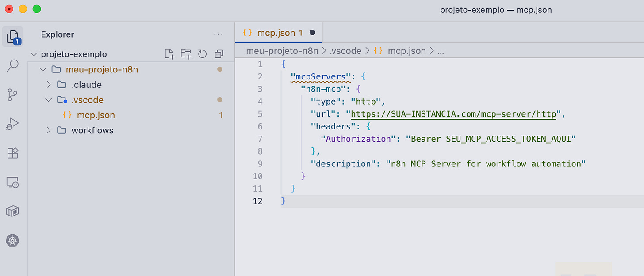Select mcp.json in the file tree
Image resolution: width=644 pixels, height=276 pixels.
pyautogui.click(x=96, y=115)
